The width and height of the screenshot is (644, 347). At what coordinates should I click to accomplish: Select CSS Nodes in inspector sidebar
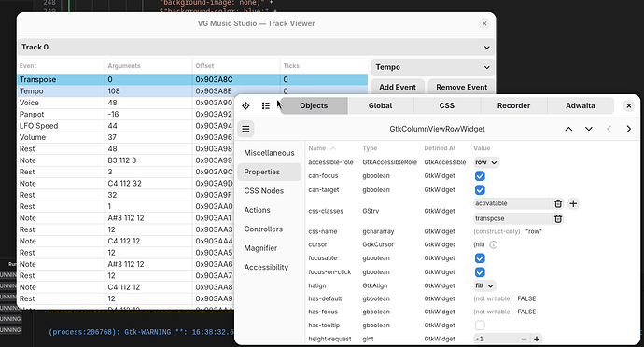point(270,191)
